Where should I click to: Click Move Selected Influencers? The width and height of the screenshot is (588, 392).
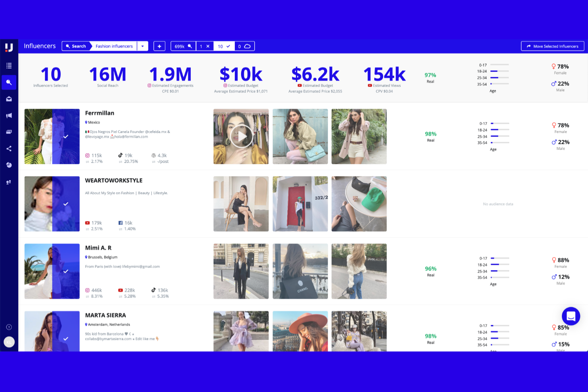(x=552, y=46)
